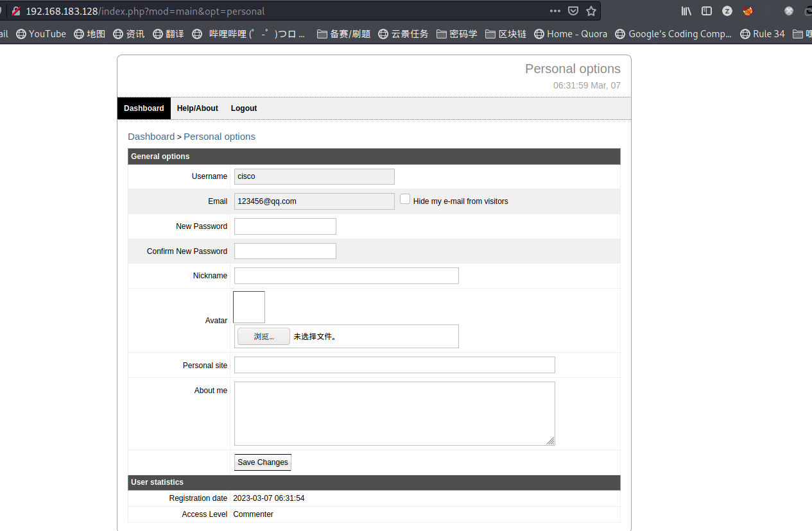812x531 pixels.
Task: Toggle the sidebar view icon
Action: click(x=707, y=11)
